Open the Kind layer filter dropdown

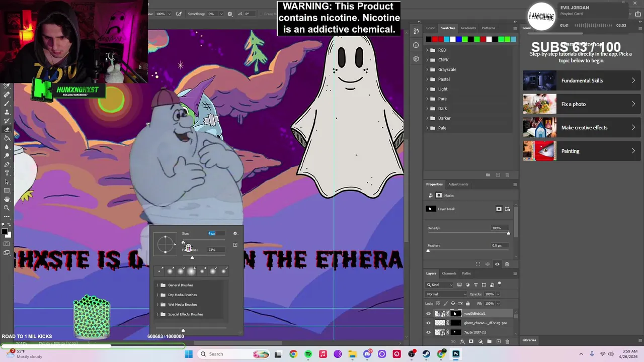pos(439,285)
